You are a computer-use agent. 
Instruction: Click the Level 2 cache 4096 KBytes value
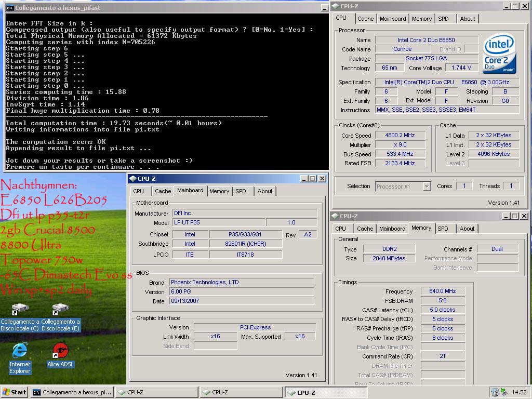[494, 154]
